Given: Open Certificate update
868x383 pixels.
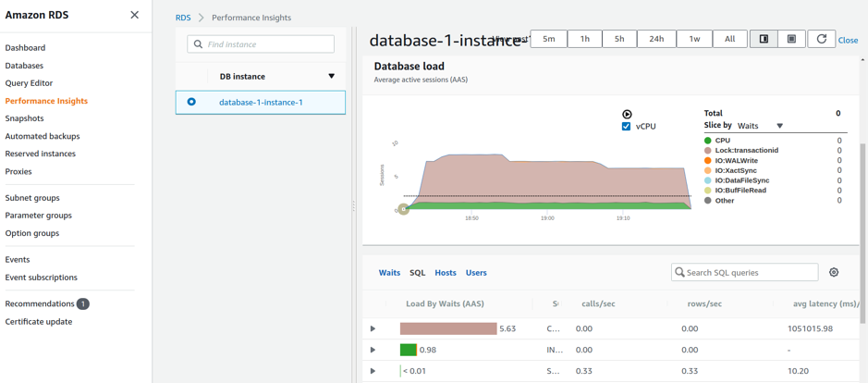Looking at the screenshot, I should (x=39, y=321).
